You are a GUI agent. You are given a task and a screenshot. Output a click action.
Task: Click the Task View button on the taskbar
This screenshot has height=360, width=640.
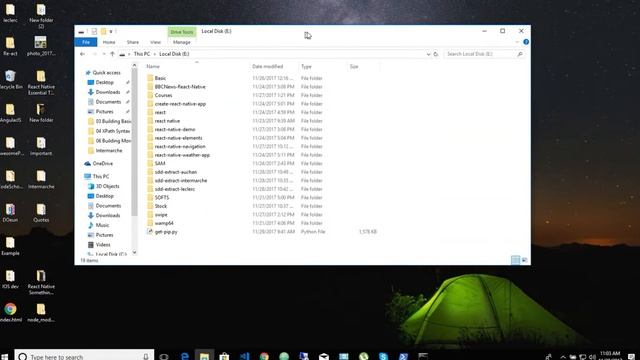[x=164, y=356]
